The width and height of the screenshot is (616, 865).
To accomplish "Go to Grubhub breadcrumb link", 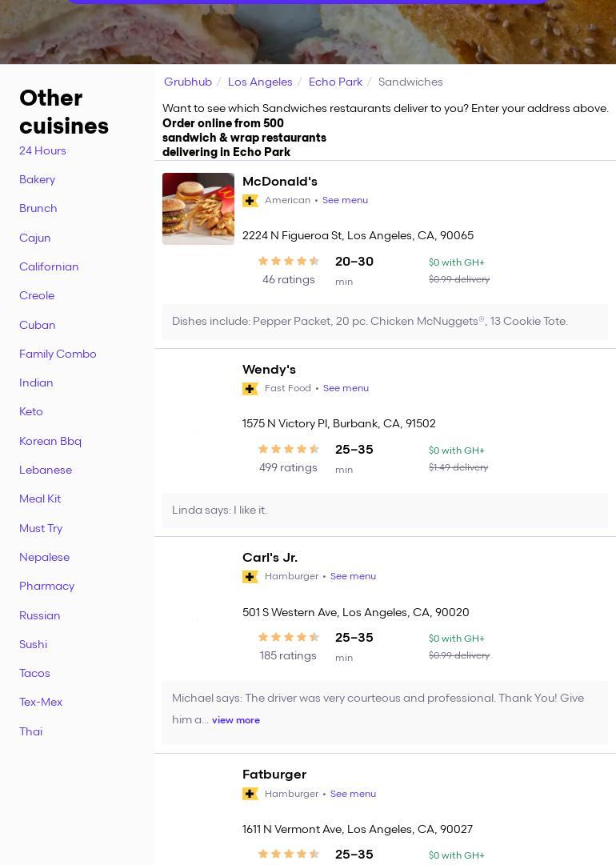I will point(188,82).
